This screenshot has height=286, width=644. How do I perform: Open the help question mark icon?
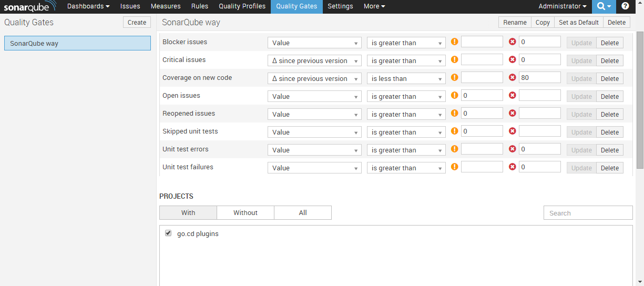625,6
